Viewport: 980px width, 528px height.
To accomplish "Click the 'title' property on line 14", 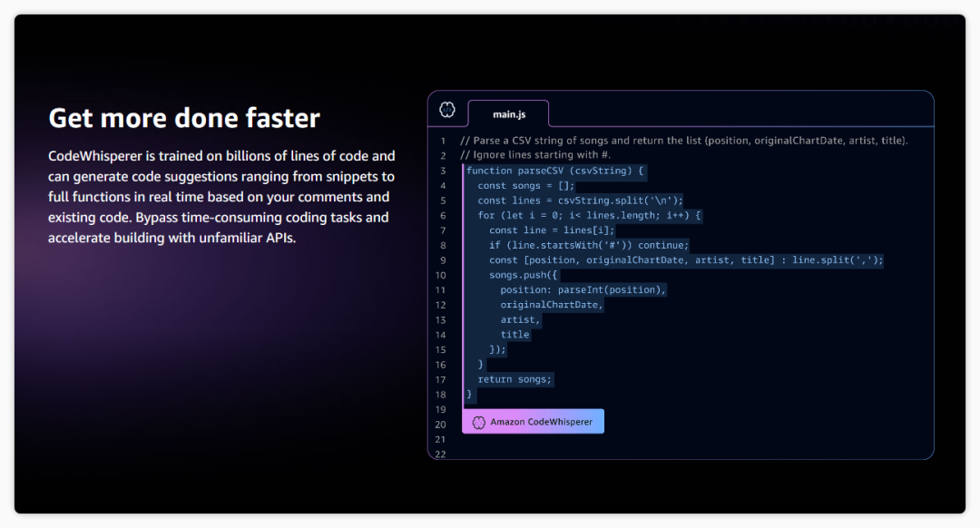I will click(x=515, y=335).
